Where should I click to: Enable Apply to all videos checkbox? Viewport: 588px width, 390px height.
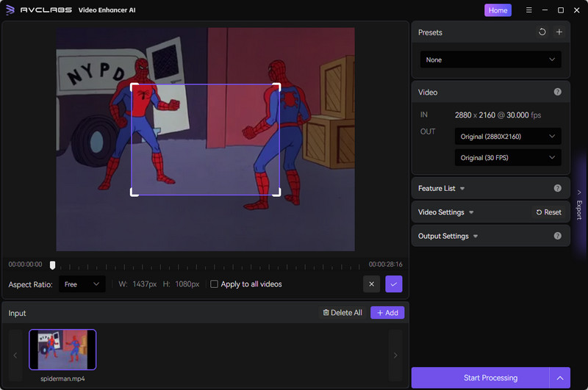(215, 284)
